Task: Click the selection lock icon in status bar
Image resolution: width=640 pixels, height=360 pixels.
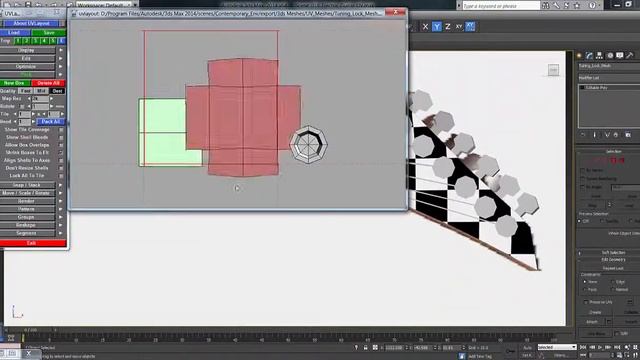Action: point(365,348)
